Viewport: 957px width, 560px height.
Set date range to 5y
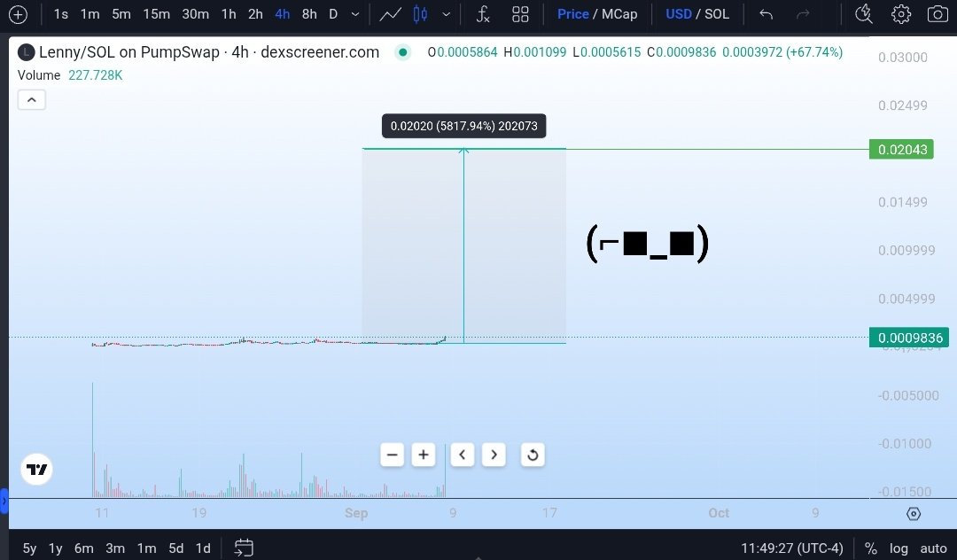point(29,548)
